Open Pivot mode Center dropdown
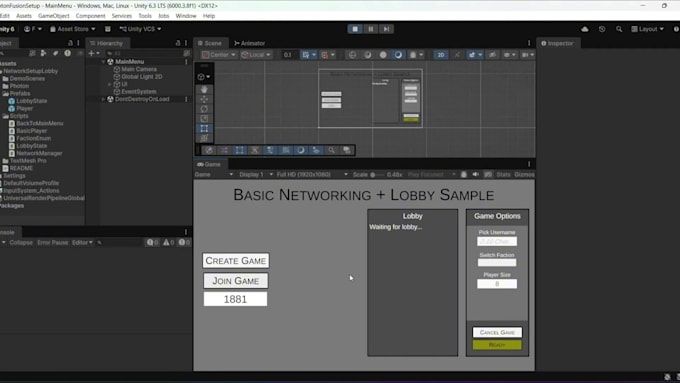The height and width of the screenshot is (383, 680). 219,55
